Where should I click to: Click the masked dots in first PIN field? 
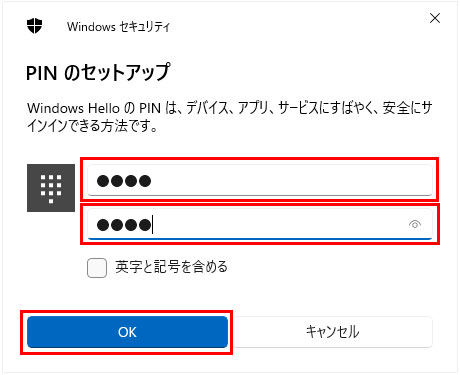click(x=124, y=181)
